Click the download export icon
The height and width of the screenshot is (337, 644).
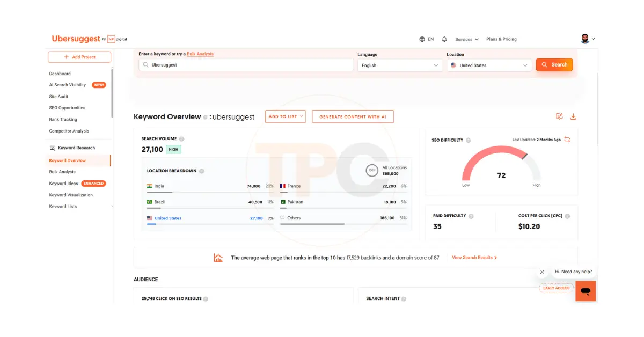pos(573,116)
